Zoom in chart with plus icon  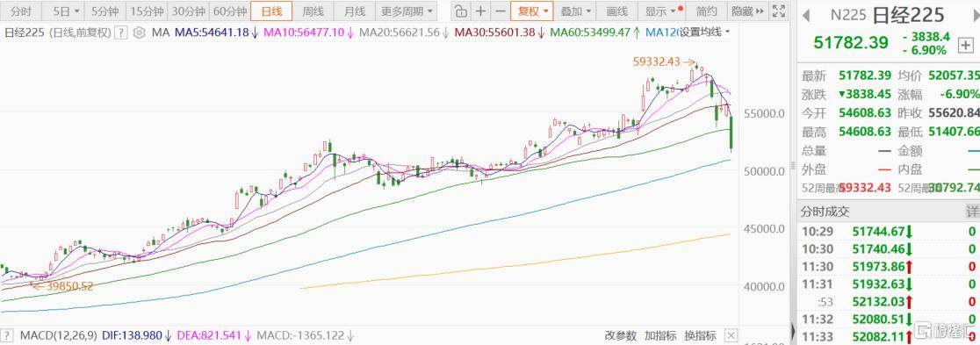click(x=480, y=11)
